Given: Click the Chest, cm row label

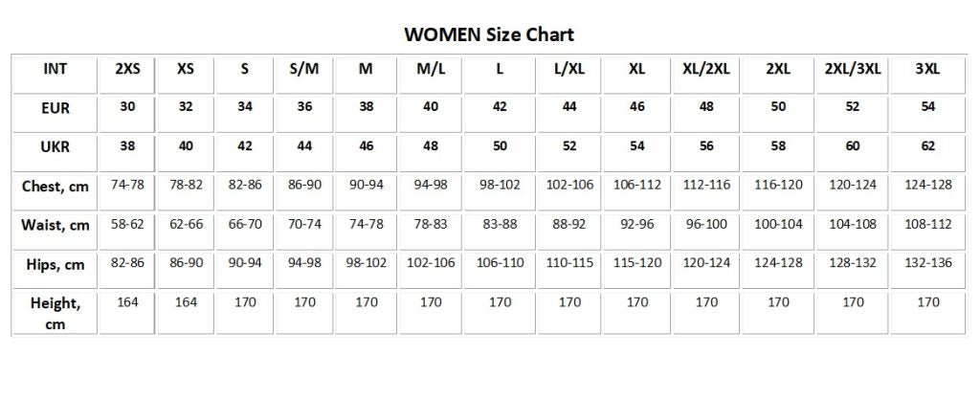Looking at the screenshot, I should [55, 186].
